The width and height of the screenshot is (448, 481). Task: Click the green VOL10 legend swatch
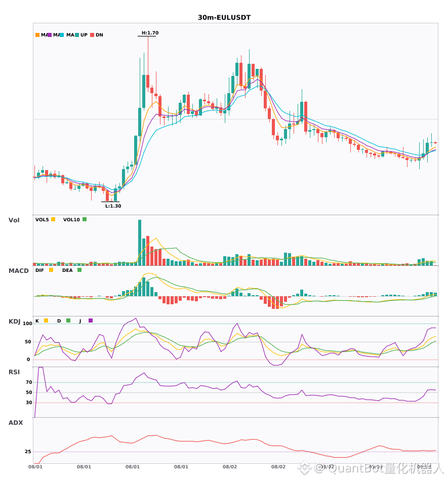click(x=85, y=219)
